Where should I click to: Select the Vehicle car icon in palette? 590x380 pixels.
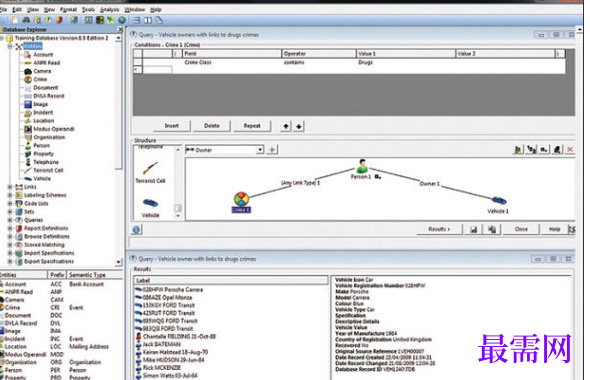pos(151,203)
